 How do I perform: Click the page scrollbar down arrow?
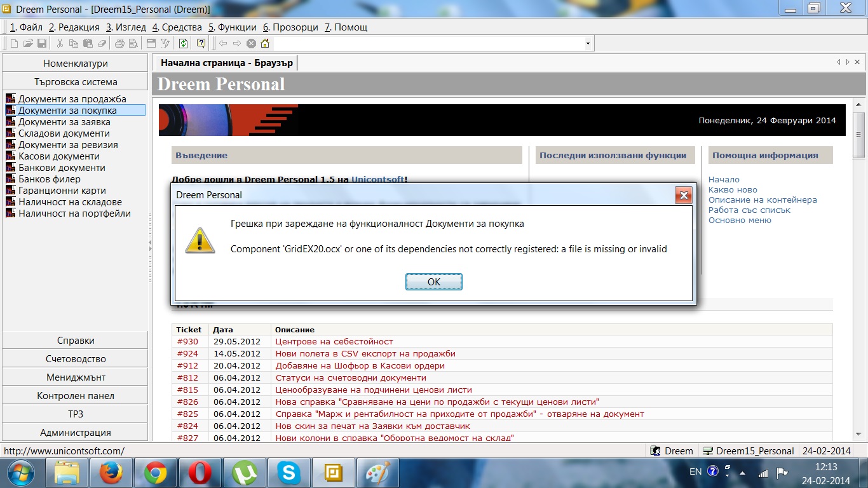pyautogui.click(x=858, y=434)
